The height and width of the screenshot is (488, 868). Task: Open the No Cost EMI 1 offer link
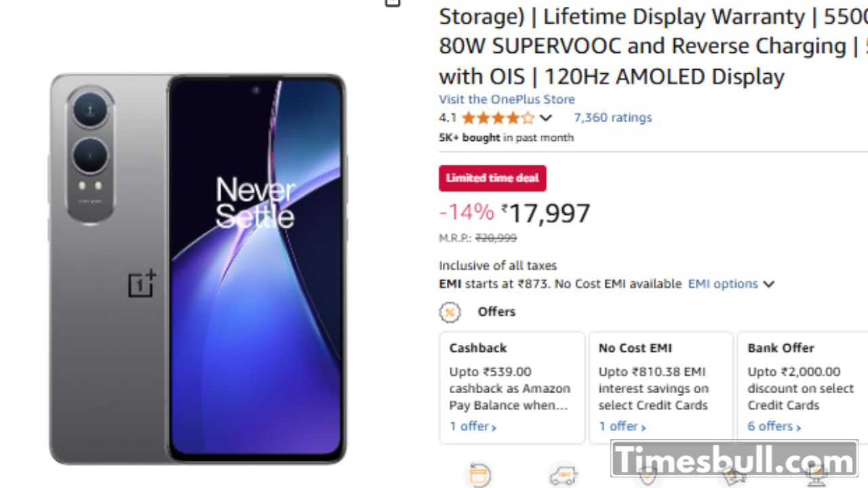tap(622, 426)
